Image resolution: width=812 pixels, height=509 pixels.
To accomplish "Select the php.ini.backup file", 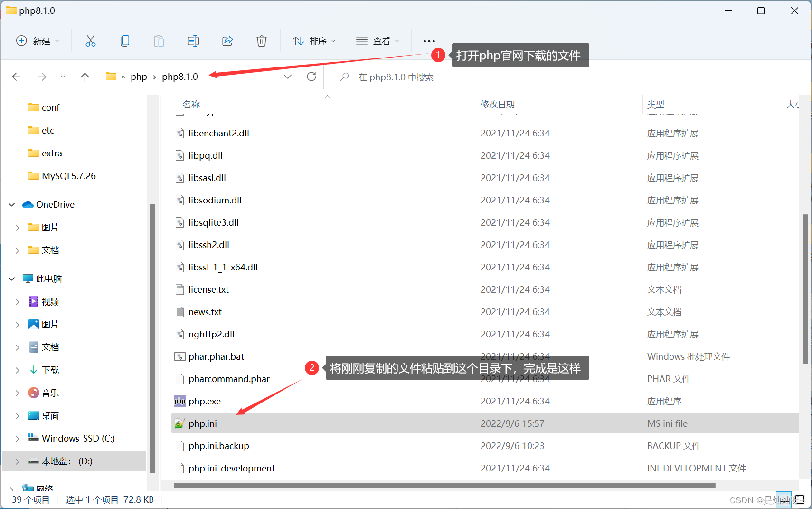I will [218, 446].
